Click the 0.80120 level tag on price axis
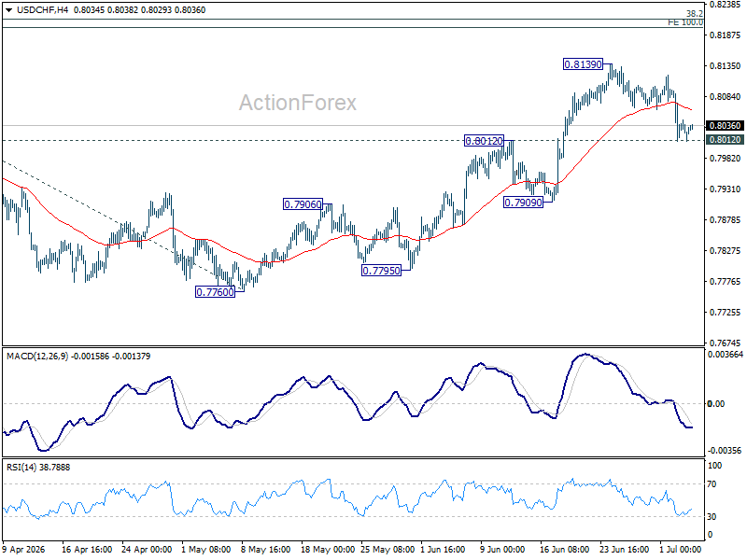This screenshot has width=747, height=560. click(725, 139)
